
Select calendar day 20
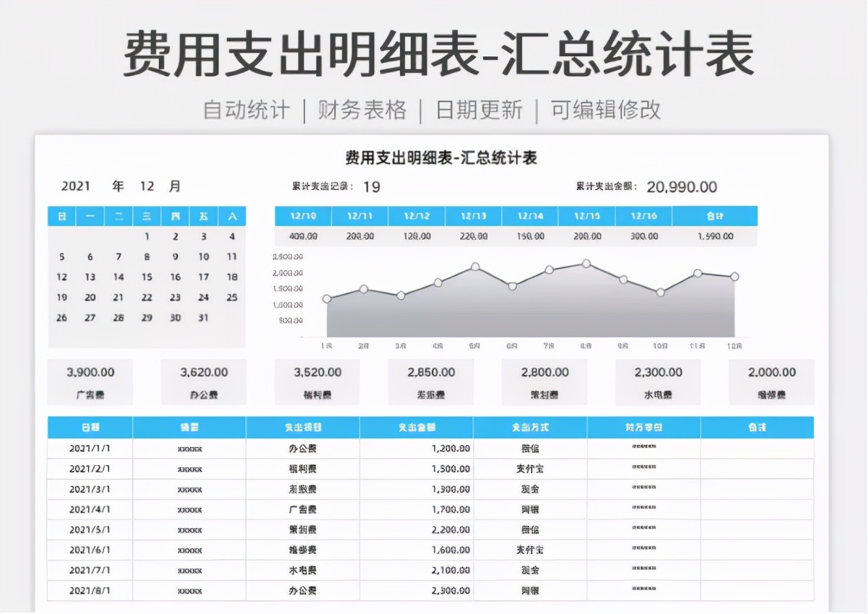coord(90,297)
